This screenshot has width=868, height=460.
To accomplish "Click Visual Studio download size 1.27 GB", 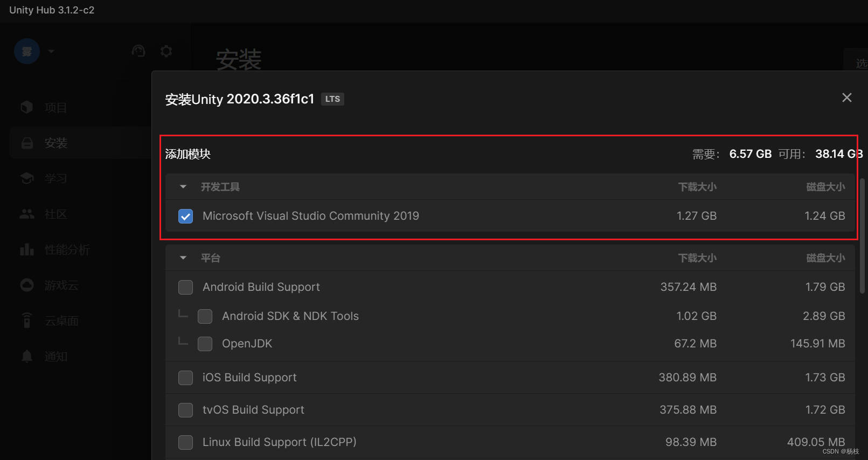I will point(697,216).
